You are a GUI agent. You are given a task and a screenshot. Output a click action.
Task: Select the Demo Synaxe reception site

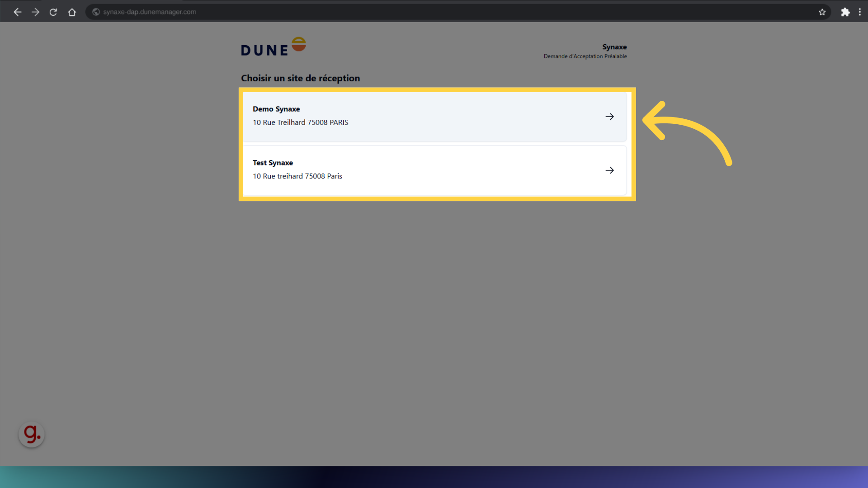(434, 116)
